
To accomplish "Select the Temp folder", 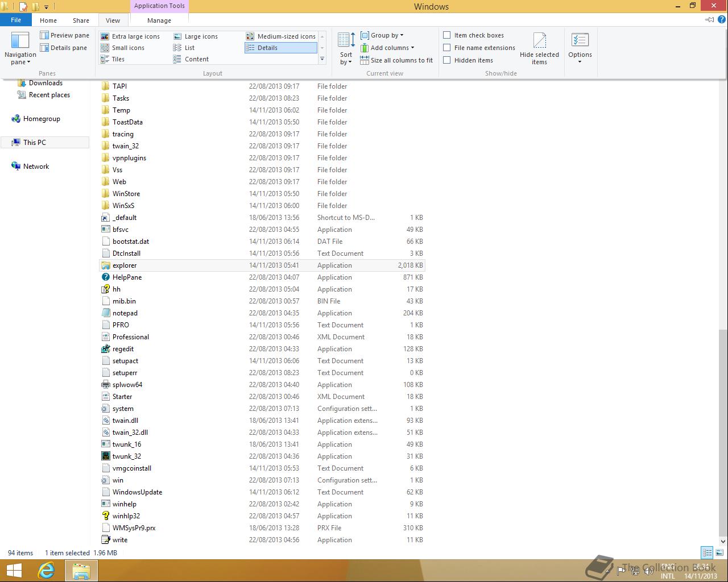I will tap(262, 110).
